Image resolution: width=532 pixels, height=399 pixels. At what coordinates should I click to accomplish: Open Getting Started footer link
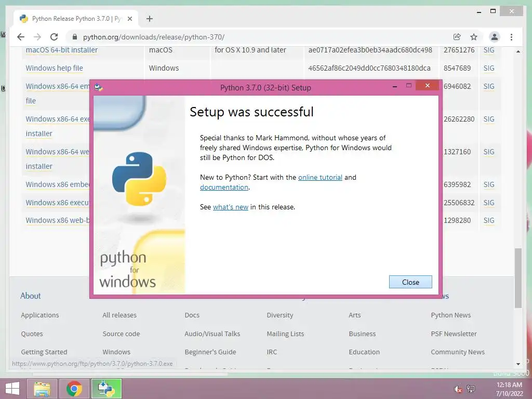44,352
